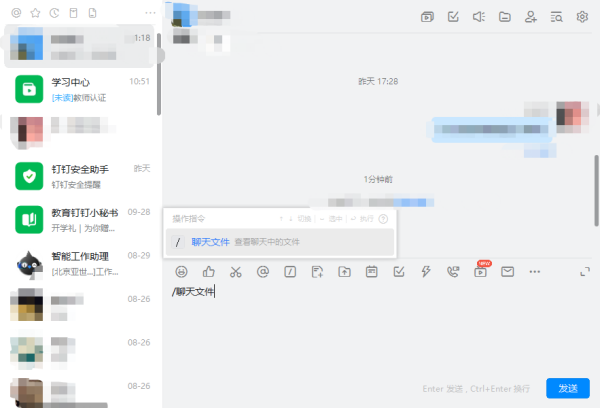The image size is (600, 408).
Task: Click into the message input with /聊天文件
Action: (x=377, y=292)
